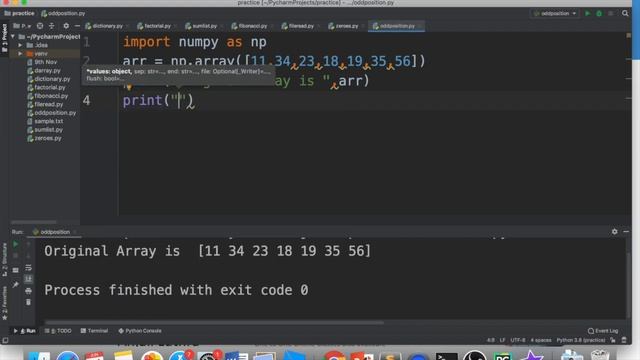The width and height of the screenshot is (640, 360).
Task: Open the Structure side tool window stripe
Action: pyautogui.click(x=4, y=260)
